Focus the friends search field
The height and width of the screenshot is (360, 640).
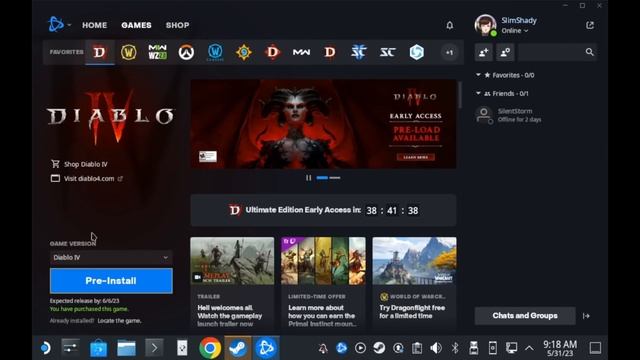557,52
